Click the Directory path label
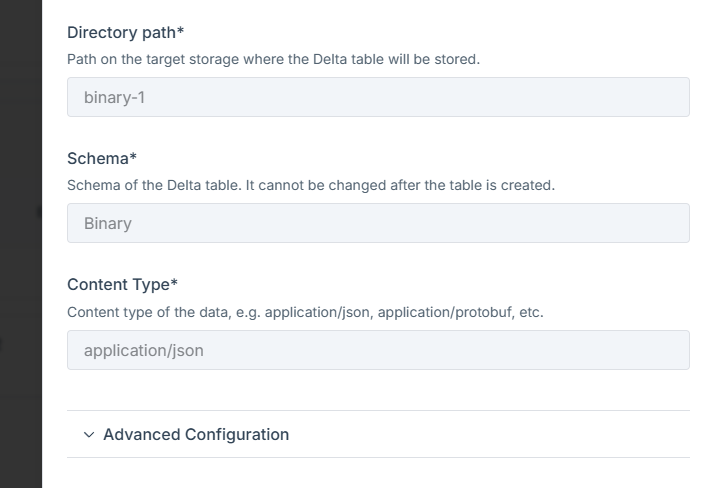 122,33
